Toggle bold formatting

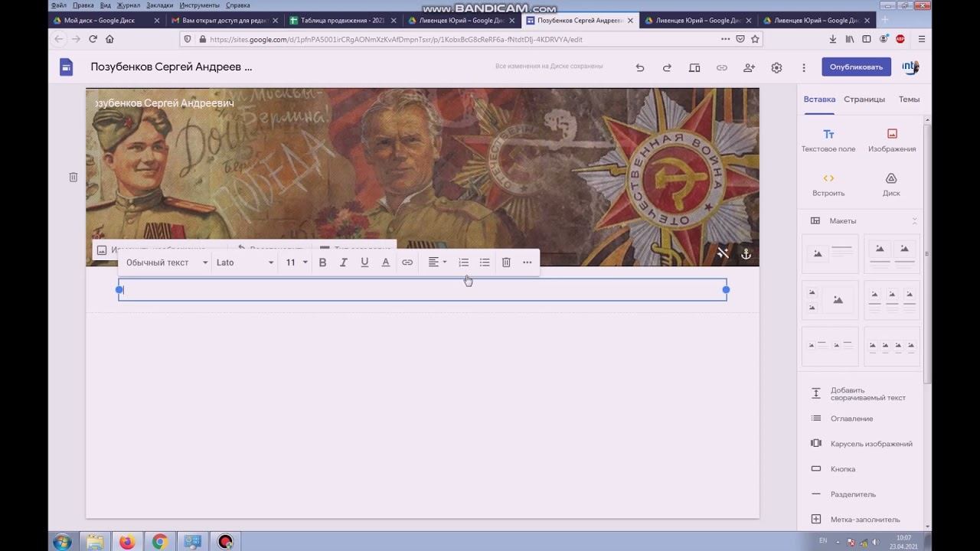(322, 262)
